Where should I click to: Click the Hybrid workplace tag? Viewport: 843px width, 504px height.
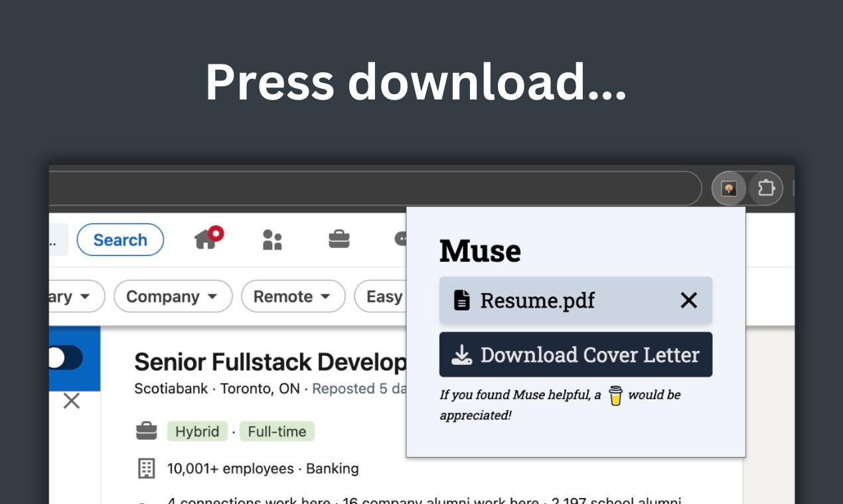click(x=197, y=432)
